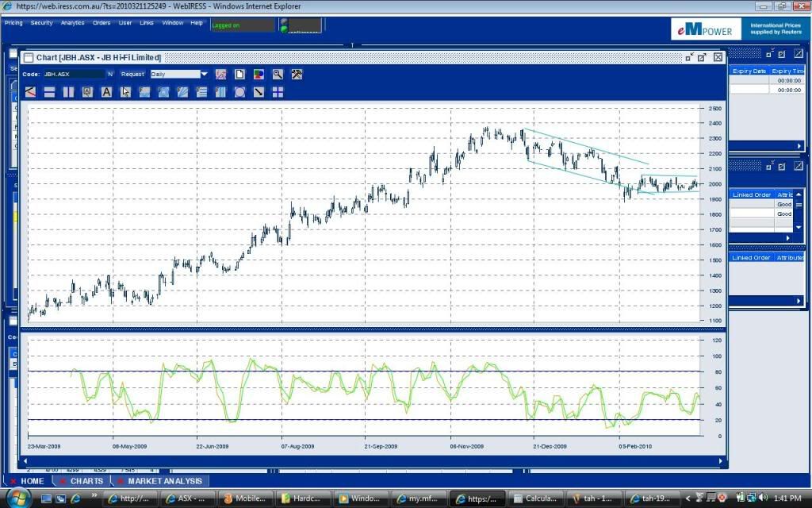
Task: Click the Expiry Date column header
Action: point(749,71)
